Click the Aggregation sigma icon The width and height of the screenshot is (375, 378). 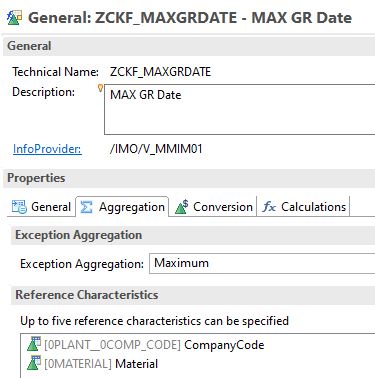(x=86, y=207)
